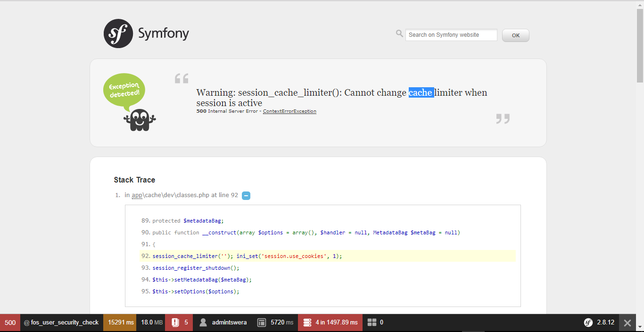The image size is (644, 332).
Task: Open the Twig panel showing 0
Action: (375, 322)
